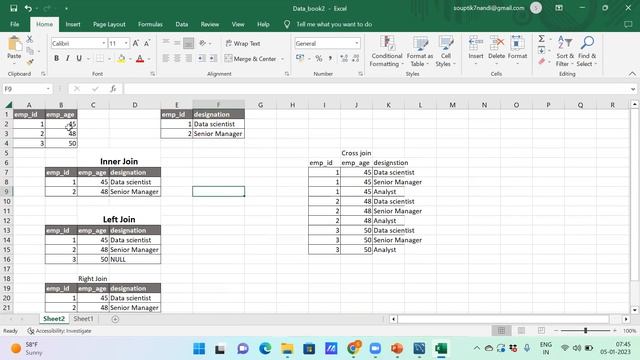Switch to Sheet1 worksheet tab
This screenshot has width=640, height=360.
(x=83, y=319)
